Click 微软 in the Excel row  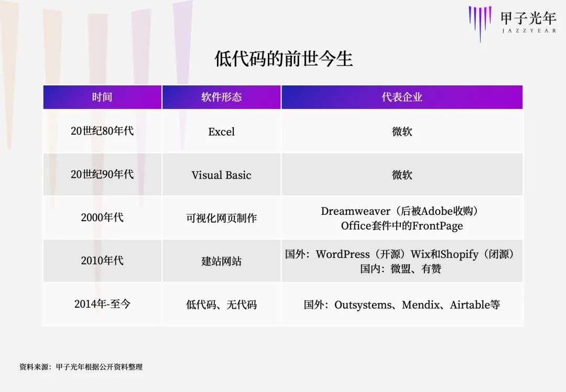click(x=402, y=132)
